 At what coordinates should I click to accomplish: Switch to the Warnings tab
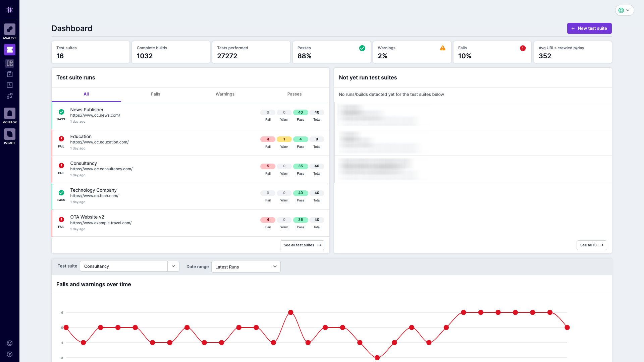pos(225,94)
